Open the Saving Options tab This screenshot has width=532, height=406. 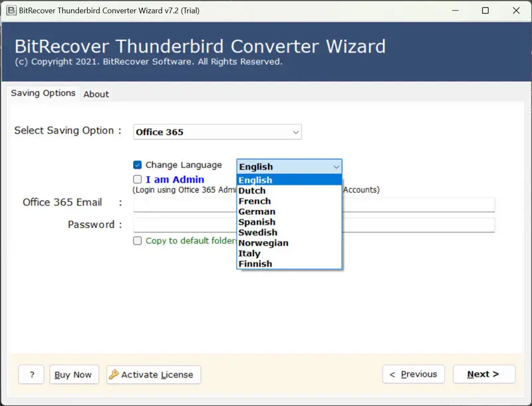coord(43,94)
